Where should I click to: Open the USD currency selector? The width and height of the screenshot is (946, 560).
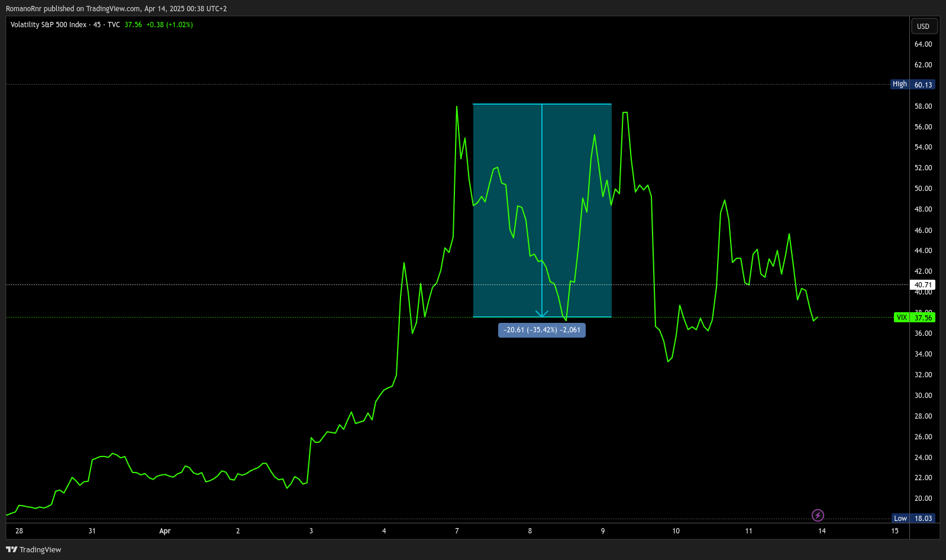923,27
